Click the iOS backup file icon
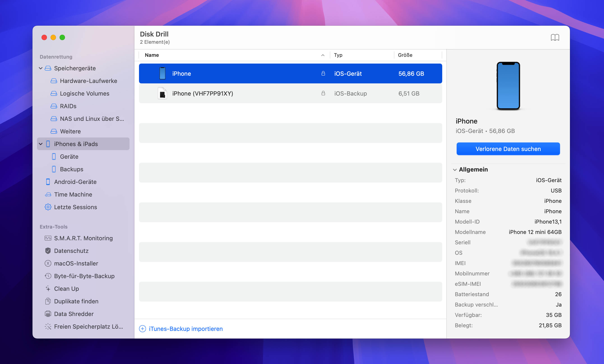This screenshot has height=364, width=604. [x=162, y=93]
